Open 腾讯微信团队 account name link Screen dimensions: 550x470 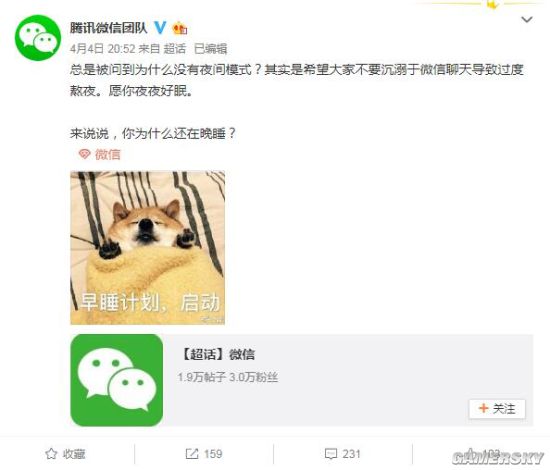[108, 28]
